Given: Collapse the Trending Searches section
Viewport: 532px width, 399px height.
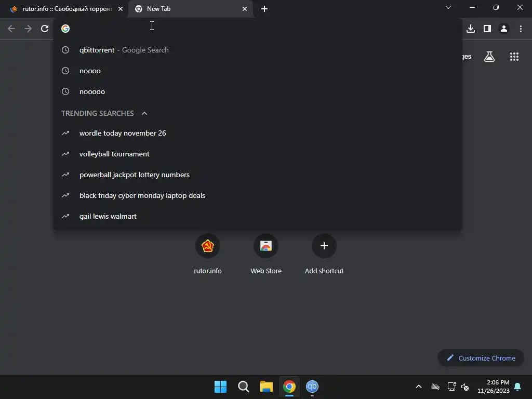Looking at the screenshot, I should tap(144, 113).
